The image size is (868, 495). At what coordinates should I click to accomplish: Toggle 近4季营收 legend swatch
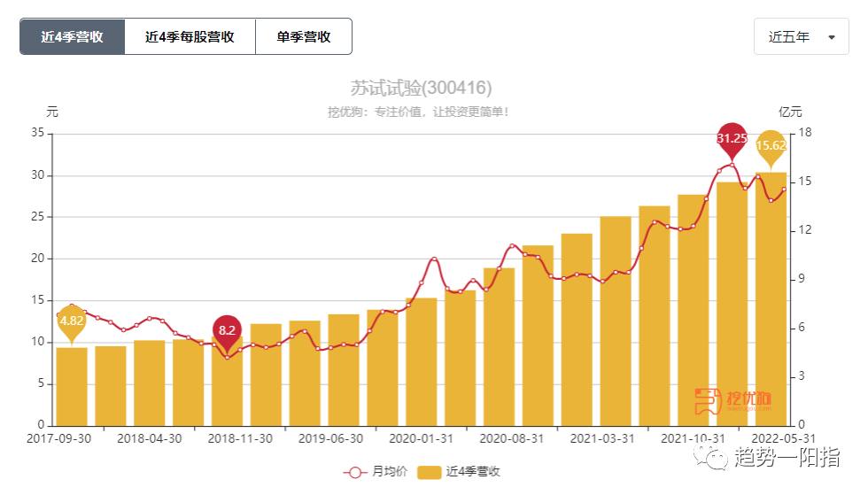[x=429, y=472]
